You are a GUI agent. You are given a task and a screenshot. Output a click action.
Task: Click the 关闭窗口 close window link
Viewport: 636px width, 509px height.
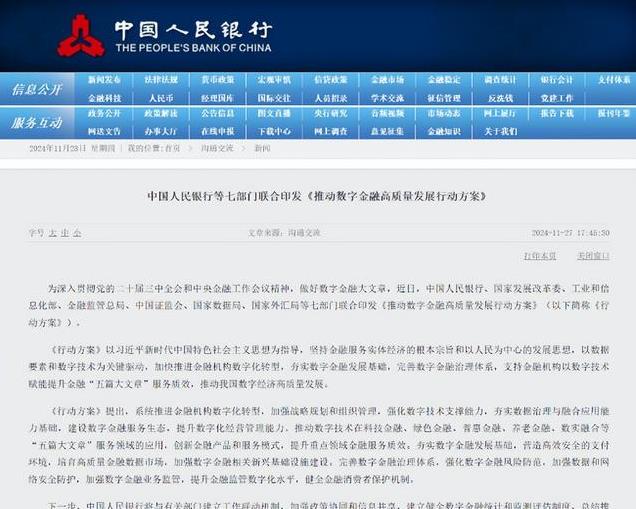click(x=593, y=256)
